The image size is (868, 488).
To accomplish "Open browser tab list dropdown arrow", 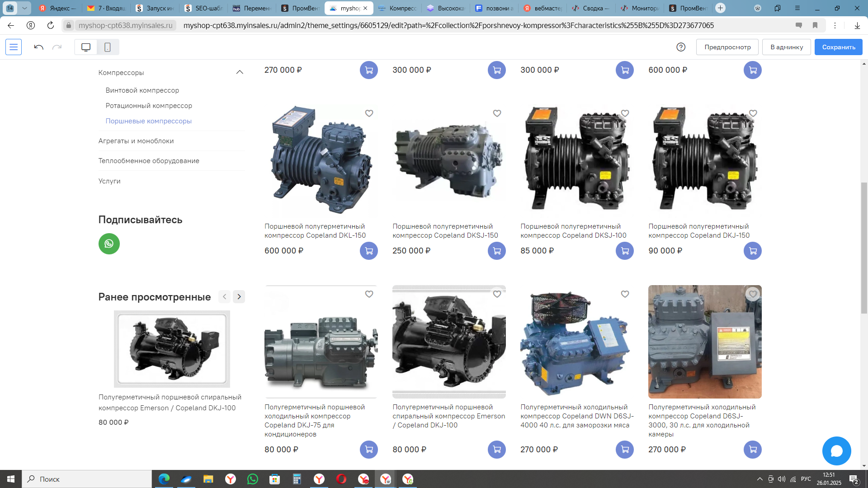I will pyautogui.click(x=24, y=8).
